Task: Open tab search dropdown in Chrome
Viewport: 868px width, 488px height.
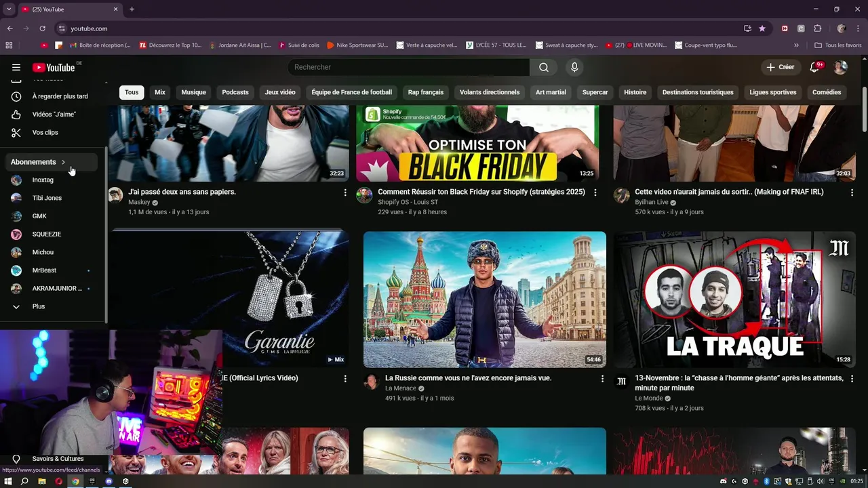Action: 9,9
